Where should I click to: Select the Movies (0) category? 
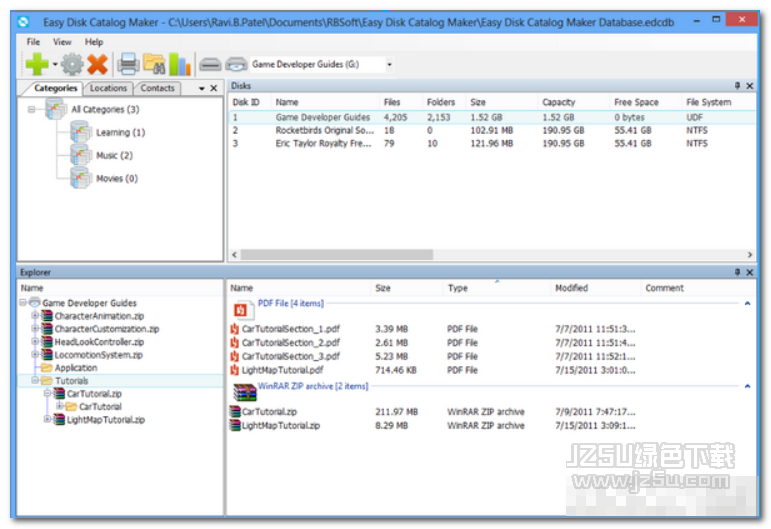pyautogui.click(x=117, y=178)
